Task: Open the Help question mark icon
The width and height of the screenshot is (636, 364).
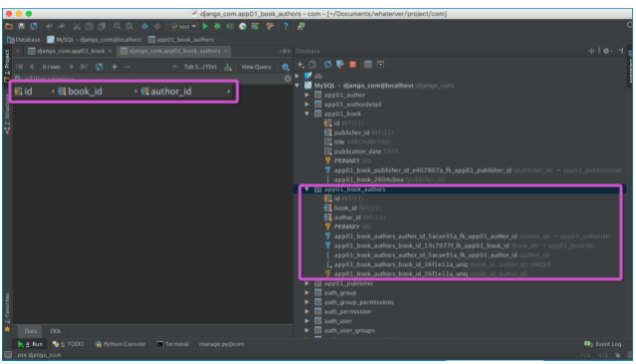Action: 286,26
